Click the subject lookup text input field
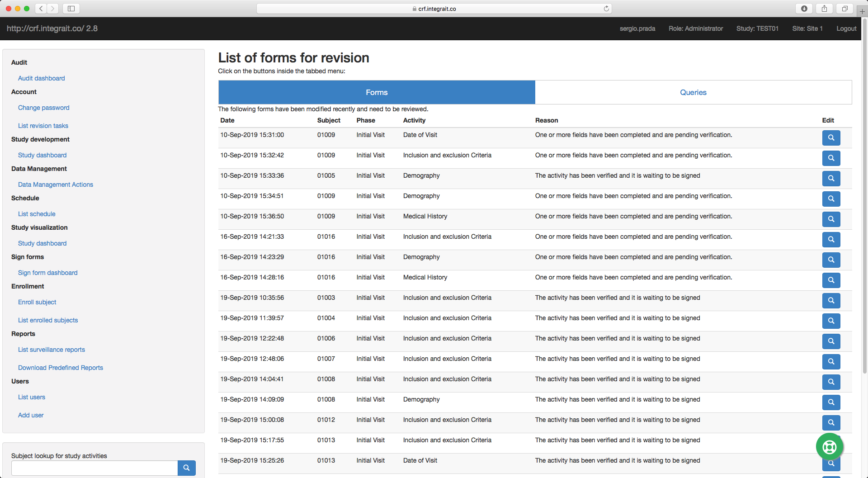 pyautogui.click(x=94, y=468)
